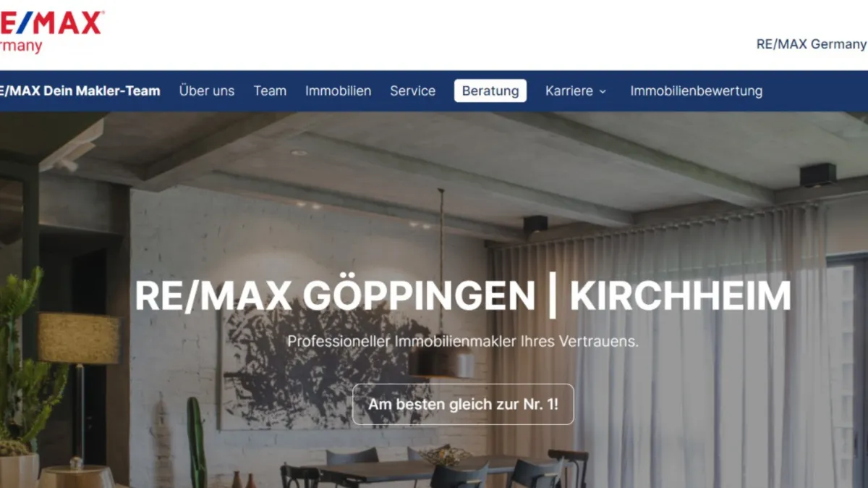Image resolution: width=868 pixels, height=488 pixels.
Task: Click the 'Professioneller Immobilienmakler Ihres Vertrauens' subtitle
Action: click(463, 341)
